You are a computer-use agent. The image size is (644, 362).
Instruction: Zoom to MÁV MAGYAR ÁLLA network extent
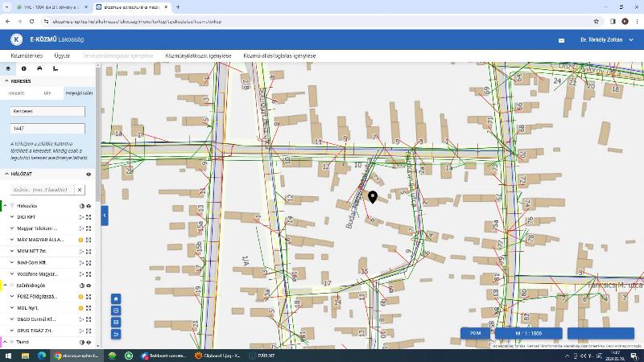click(x=89, y=240)
